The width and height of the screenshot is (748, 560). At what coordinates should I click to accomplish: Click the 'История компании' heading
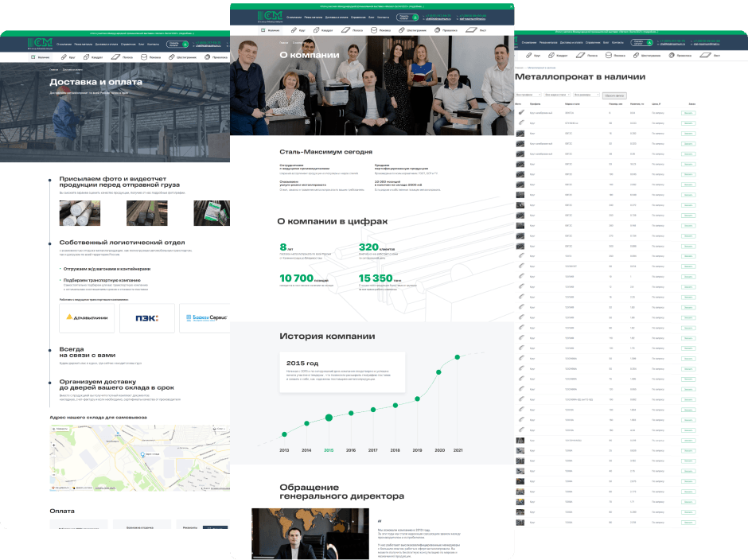(x=327, y=336)
